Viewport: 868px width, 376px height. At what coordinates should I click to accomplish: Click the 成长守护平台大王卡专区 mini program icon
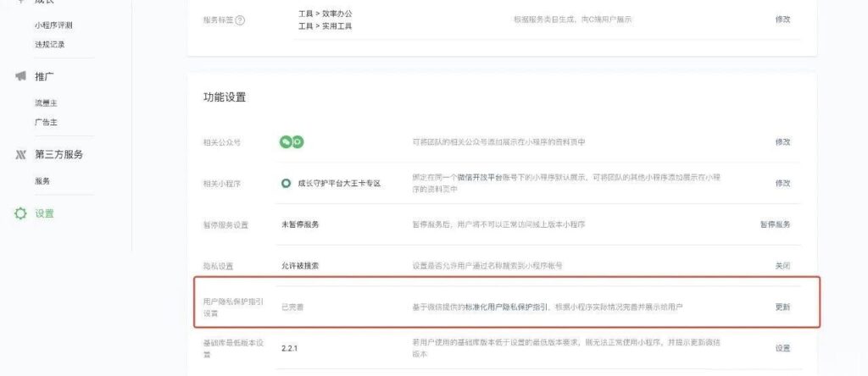pos(287,184)
